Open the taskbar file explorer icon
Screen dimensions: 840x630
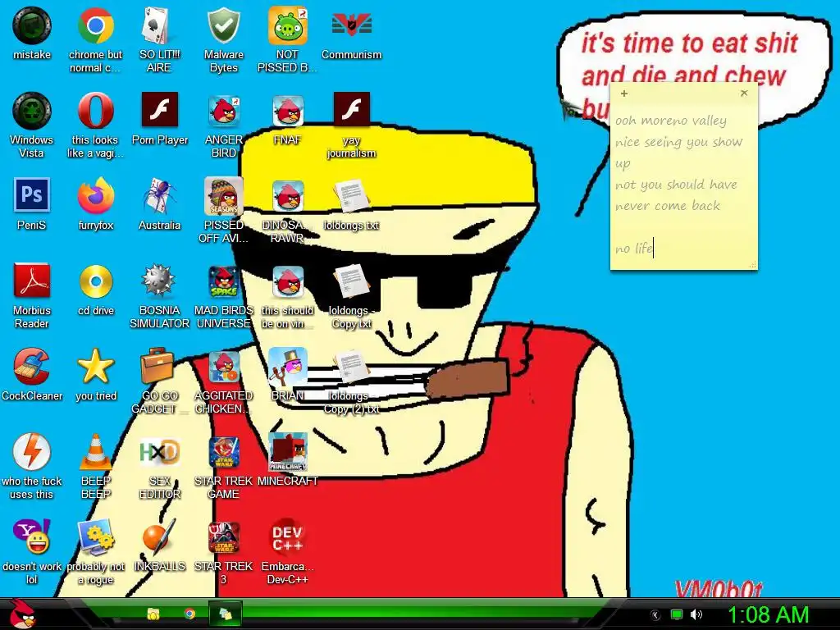pyautogui.click(x=153, y=614)
